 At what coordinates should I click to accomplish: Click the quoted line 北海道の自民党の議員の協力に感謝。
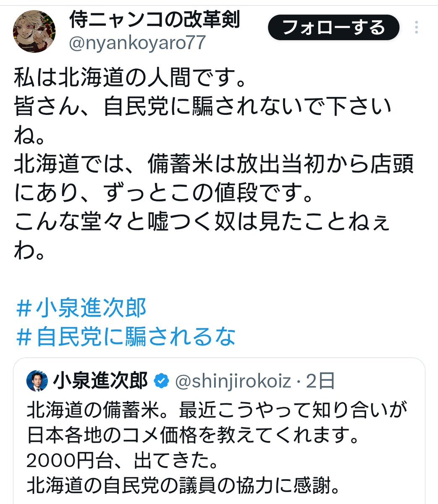184,486
